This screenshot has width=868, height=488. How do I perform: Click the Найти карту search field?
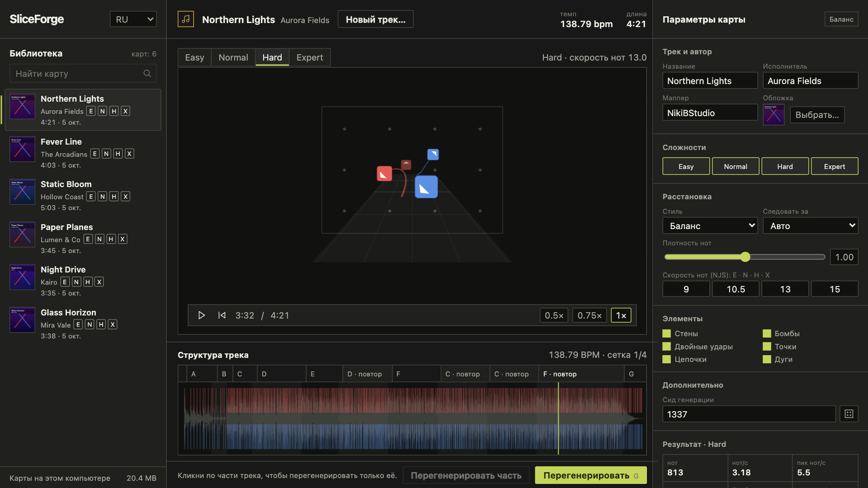click(83, 73)
